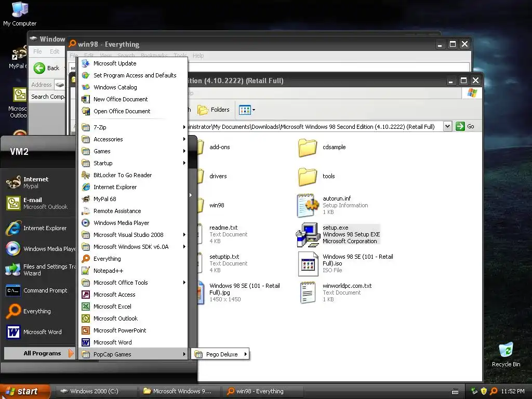Open Command Prompt from Start menu
The image size is (532, 399).
click(x=39, y=290)
